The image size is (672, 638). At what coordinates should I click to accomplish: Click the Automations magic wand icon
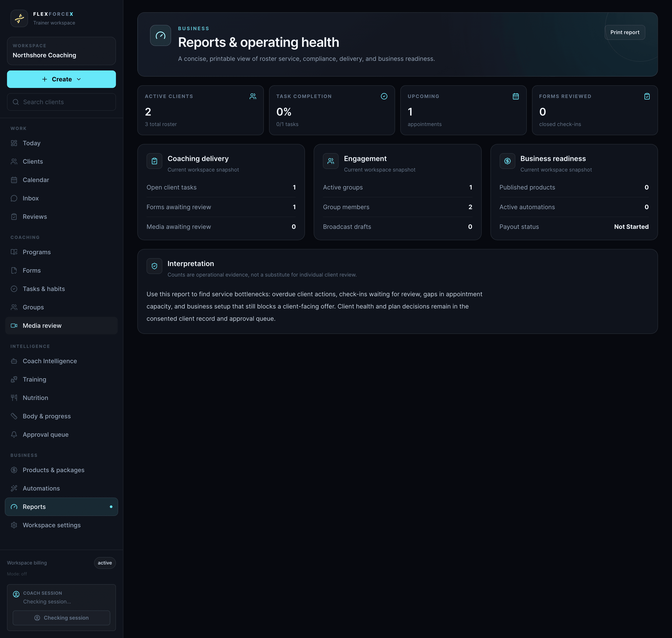click(14, 488)
